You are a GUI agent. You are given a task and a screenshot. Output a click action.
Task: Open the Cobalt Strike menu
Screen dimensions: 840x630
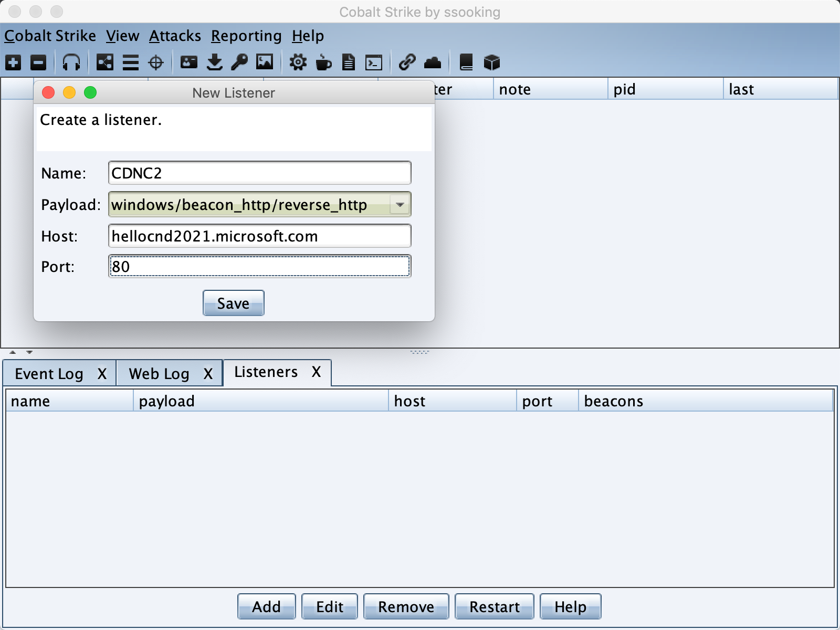click(50, 36)
